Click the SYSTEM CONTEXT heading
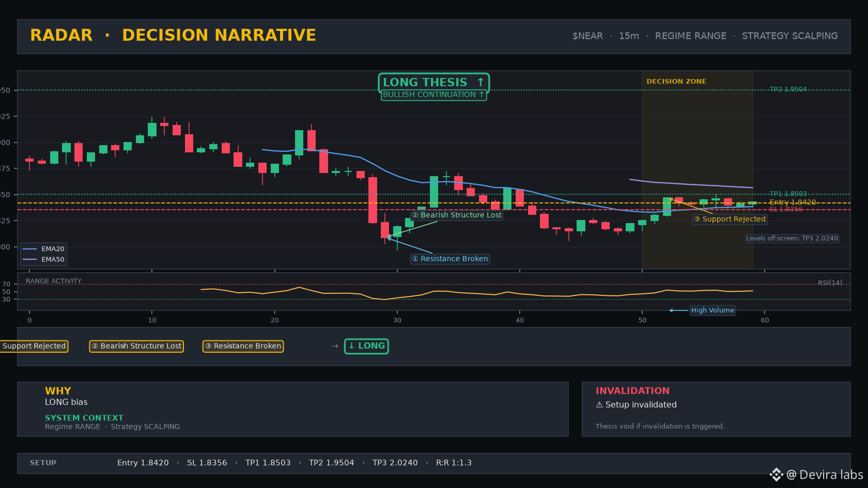Image resolution: width=868 pixels, height=488 pixels. (x=84, y=418)
